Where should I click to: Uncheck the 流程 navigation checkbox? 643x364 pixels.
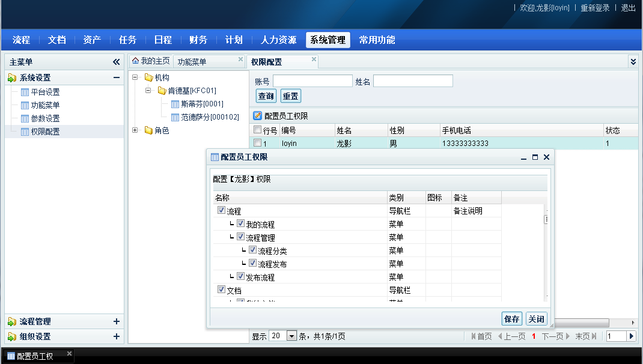[x=221, y=211]
